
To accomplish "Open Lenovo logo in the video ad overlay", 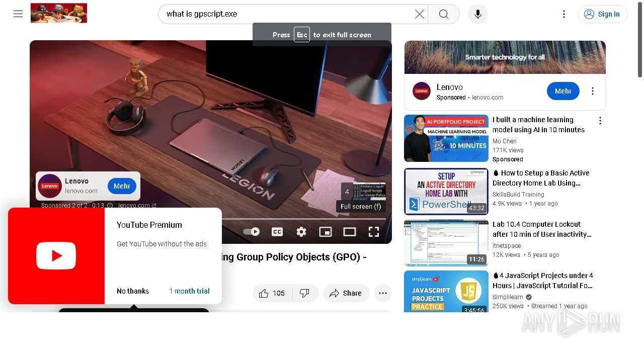I will pos(50,186).
